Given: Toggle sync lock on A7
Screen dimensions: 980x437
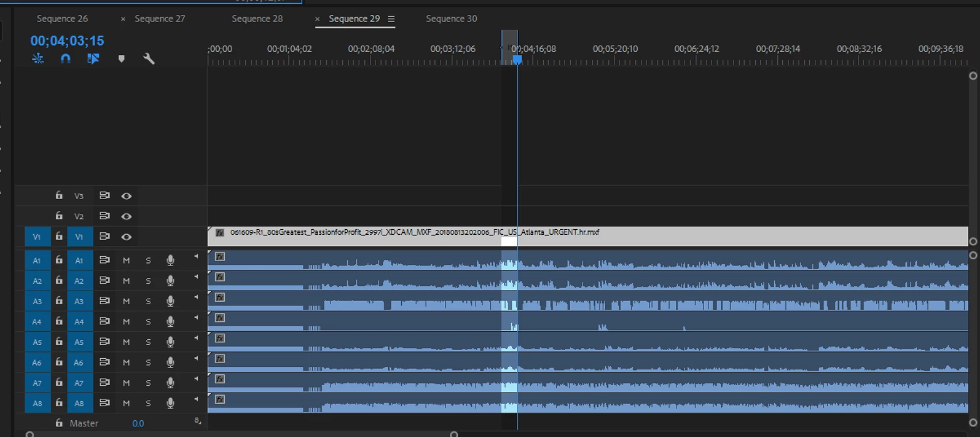Looking at the screenshot, I should point(105,383).
